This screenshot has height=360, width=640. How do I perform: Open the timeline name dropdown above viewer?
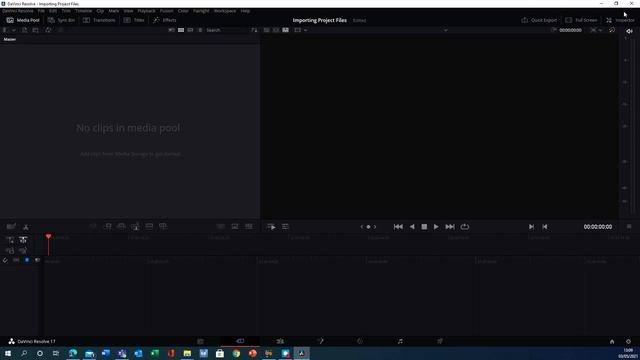coord(445,30)
